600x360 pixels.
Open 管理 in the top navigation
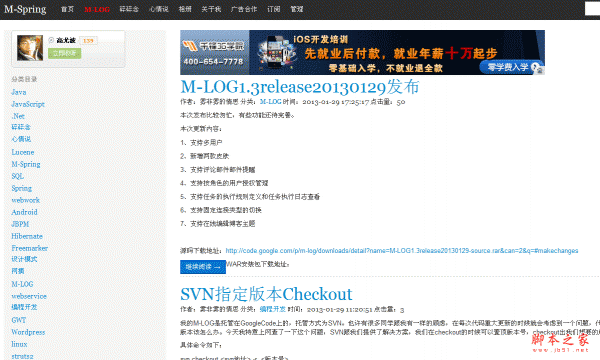(x=297, y=9)
